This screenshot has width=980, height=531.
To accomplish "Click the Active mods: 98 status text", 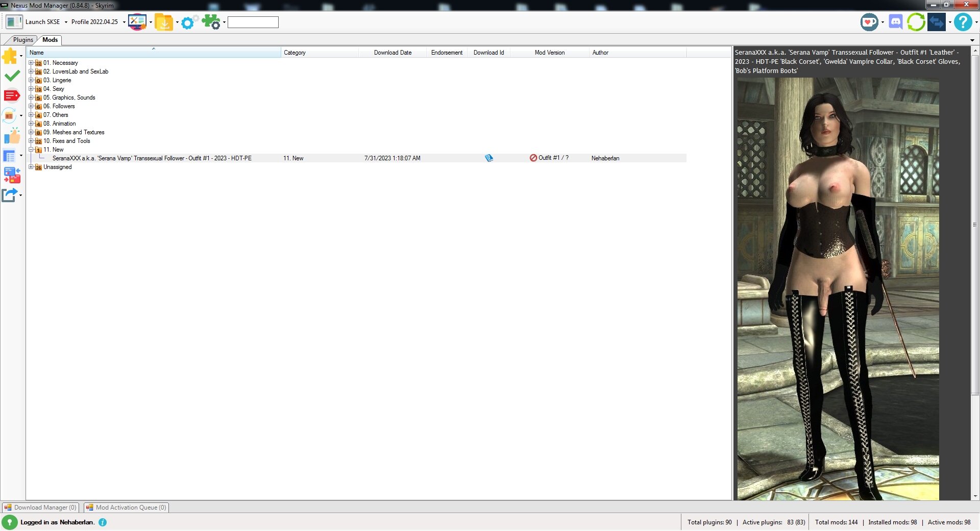I will click(949, 522).
